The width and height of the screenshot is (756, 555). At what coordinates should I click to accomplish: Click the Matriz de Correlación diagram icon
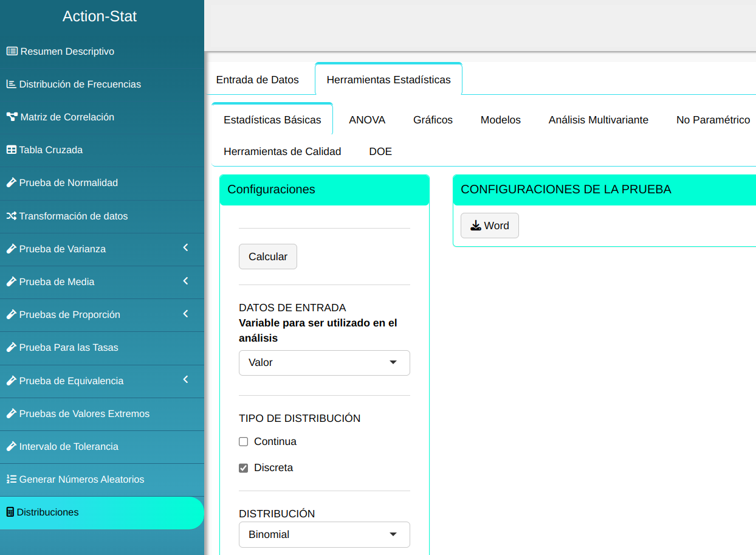[x=12, y=117]
